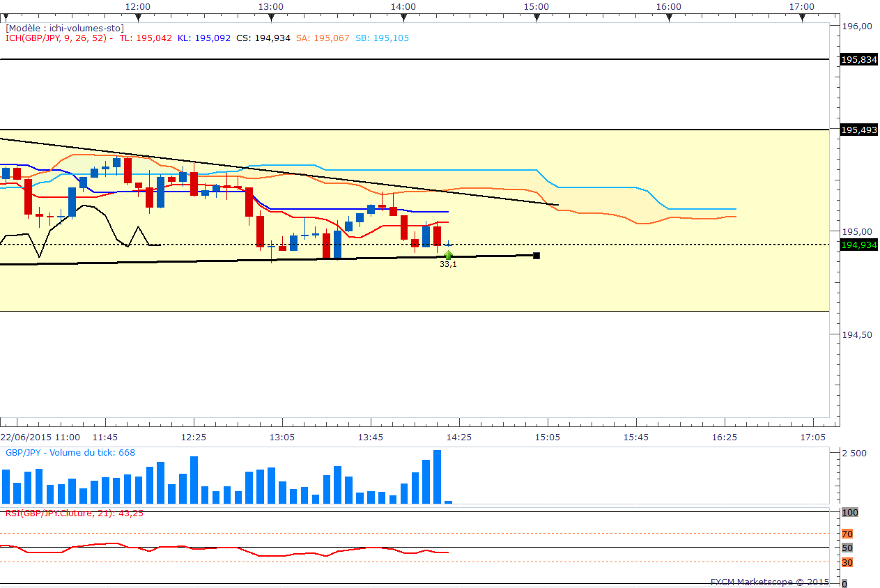Screen dimensions: 880x588
Task: Click the green 194,934 current price tag
Action: [x=859, y=245]
